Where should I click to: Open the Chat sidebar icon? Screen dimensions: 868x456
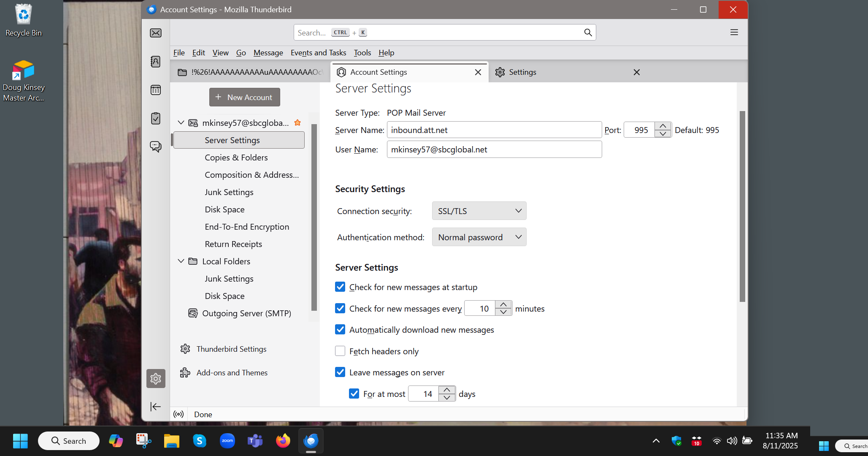pos(156,147)
